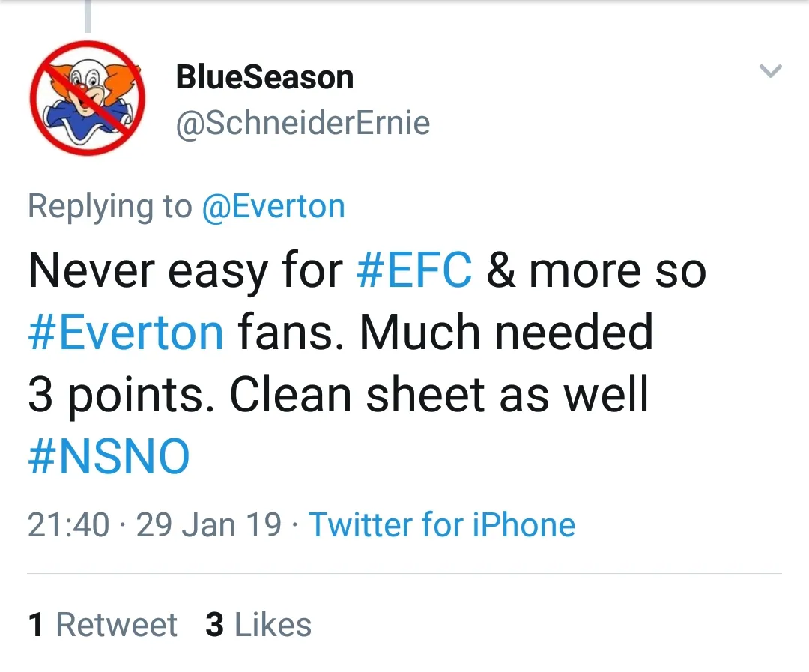
Task: Tap the crossed-out clown profile avatar
Action: pyautogui.click(x=88, y=97)
